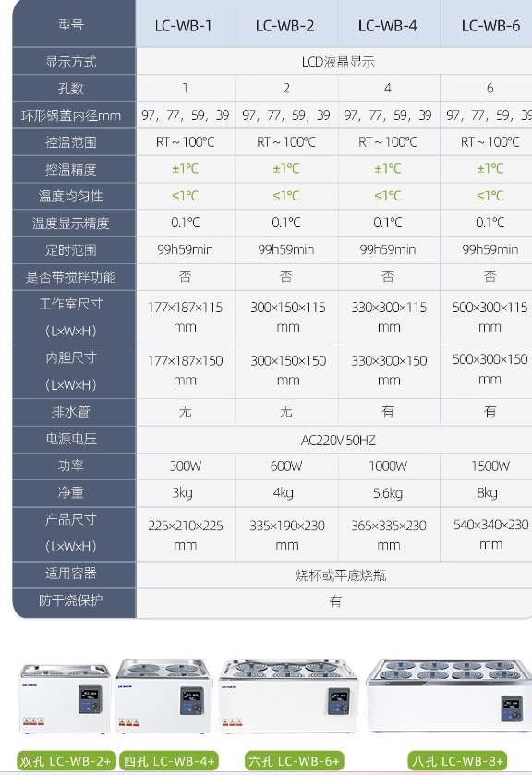Select the four-hole water bath product image
The width and height of the screenshot is (532, 775).
(164, 696)
